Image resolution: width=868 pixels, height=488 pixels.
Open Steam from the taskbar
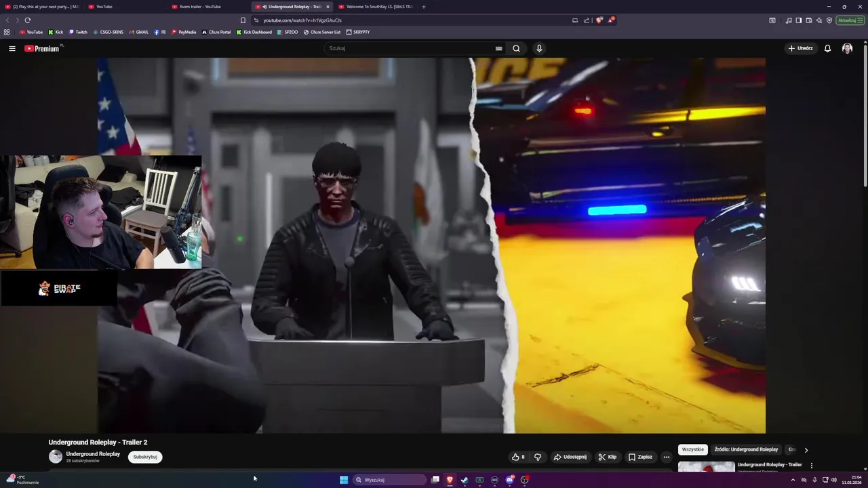click(x=465, y=480)
